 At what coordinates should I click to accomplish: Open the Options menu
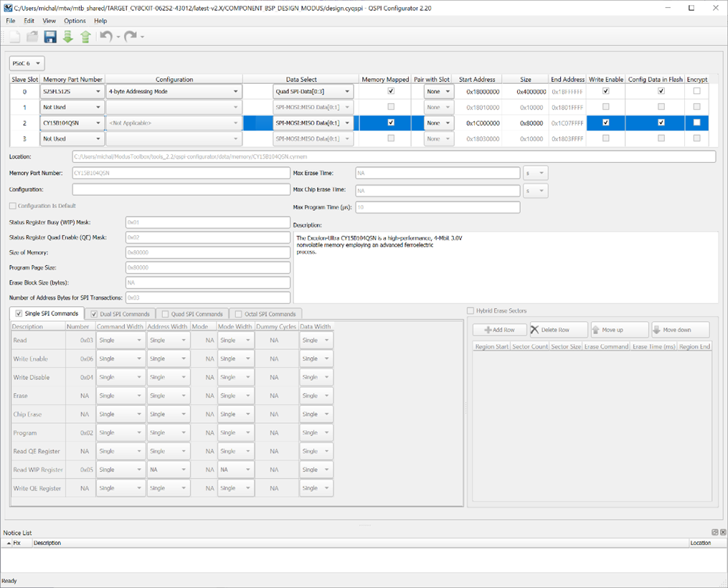tap(75, 21)
